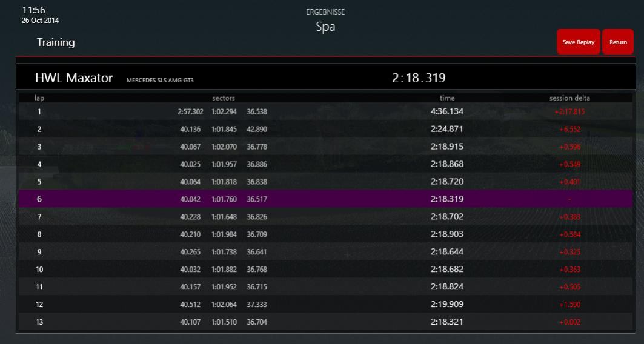Click the Training session label
Image resolution: width=644 pixels, height=344 pixels.
pyautogui.click(x=56, y=42)
